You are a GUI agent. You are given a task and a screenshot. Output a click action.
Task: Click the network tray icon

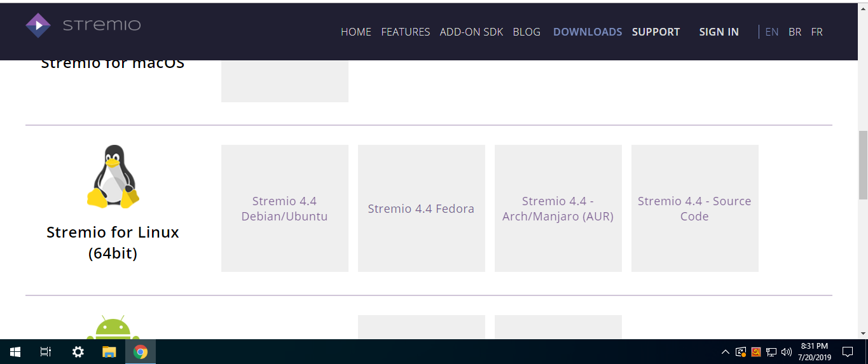[x=771, y=352]
